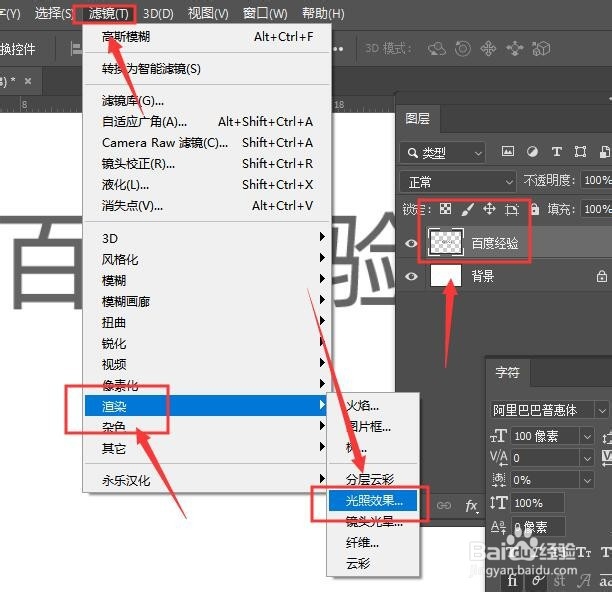This screenshot has width=612, height=592.
Task: Hide the 背景 layer eye icon
Action: pyautogui.click(x=411, y=276)
